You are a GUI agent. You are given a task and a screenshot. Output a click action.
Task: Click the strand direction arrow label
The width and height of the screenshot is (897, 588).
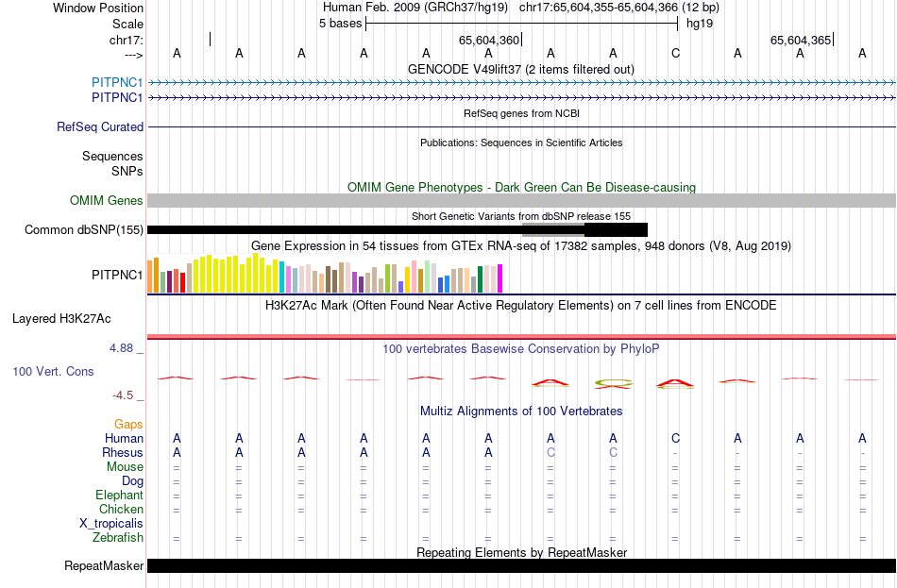coord(133,55)
